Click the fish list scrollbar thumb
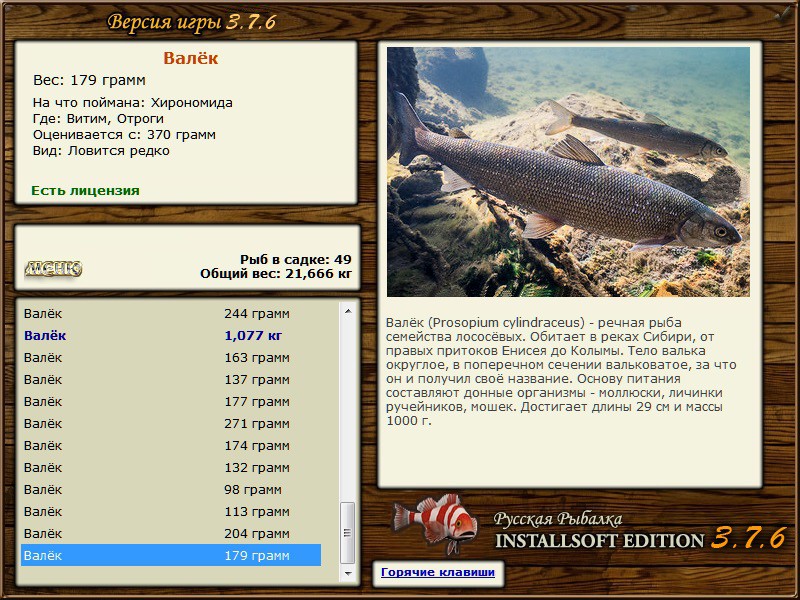800x600 pixels. (348, 533)
